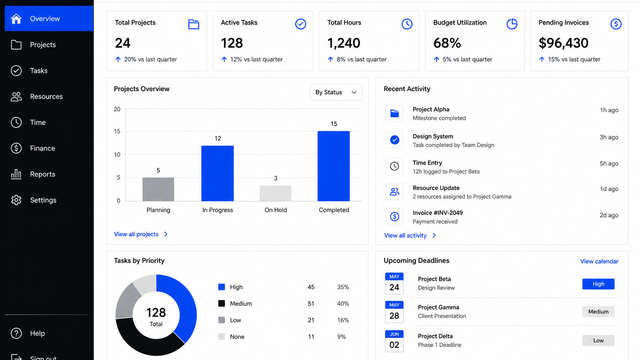Click the 128 Total donut chart center

coord(156,316)
